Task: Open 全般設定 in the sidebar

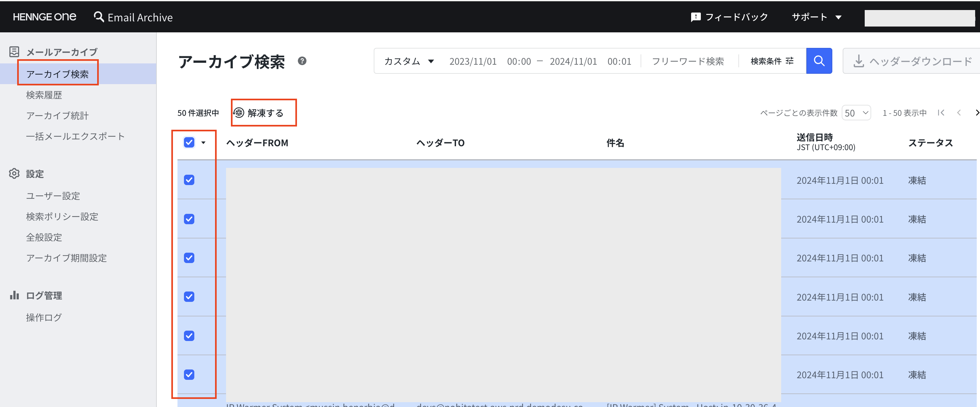Action: pos(44,237)
